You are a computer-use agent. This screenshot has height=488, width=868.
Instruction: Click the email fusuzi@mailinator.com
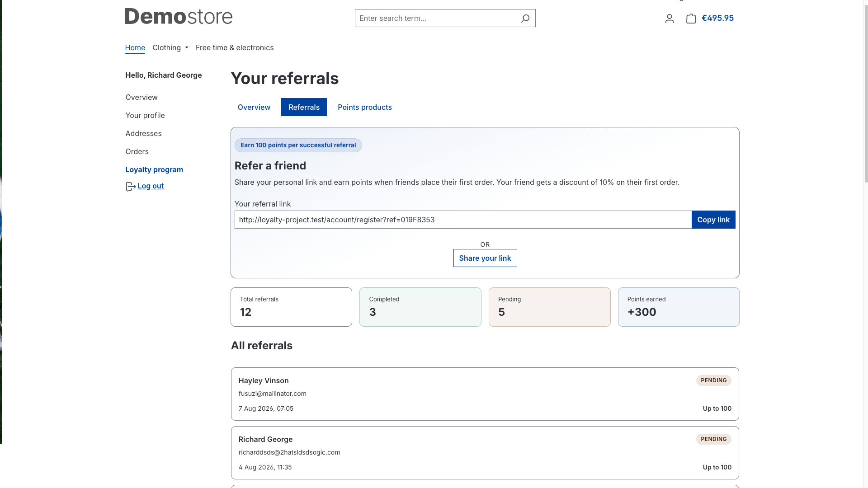[x=273, y=394]
